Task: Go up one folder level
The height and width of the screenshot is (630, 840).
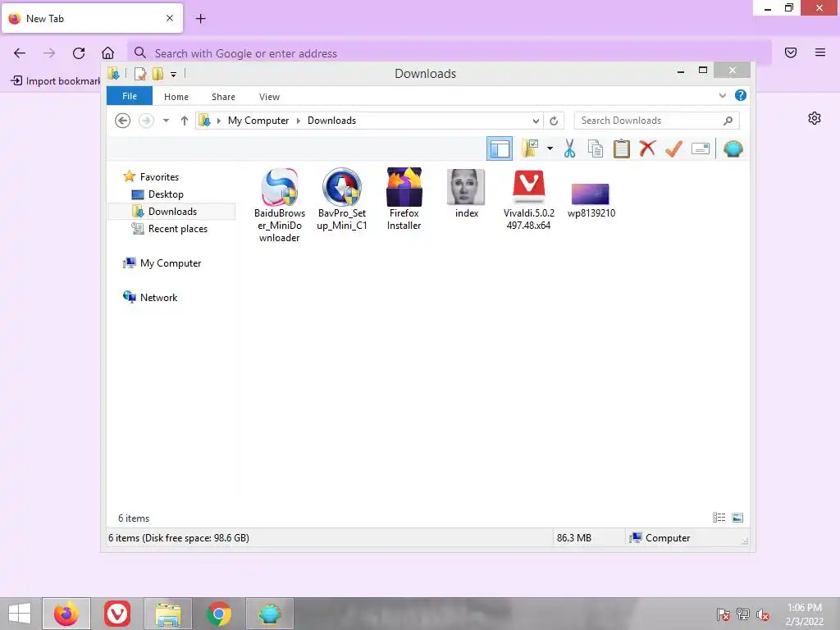Action: click(185, 121)
